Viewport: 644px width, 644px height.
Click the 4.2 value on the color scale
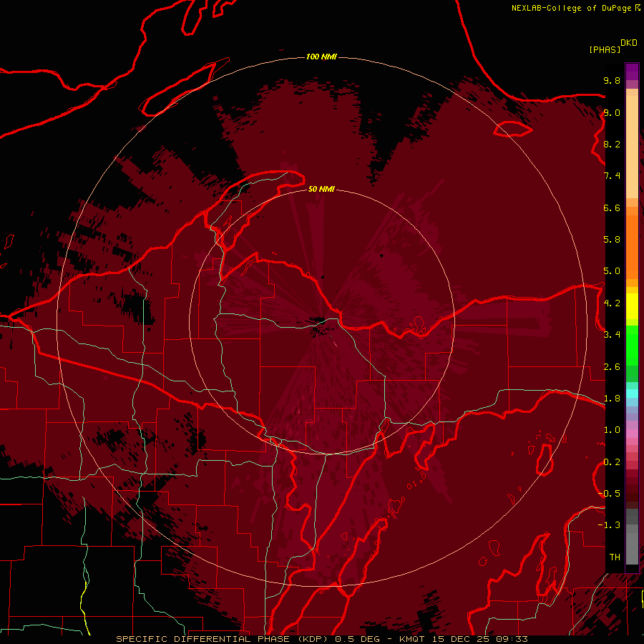coord(612,303)
